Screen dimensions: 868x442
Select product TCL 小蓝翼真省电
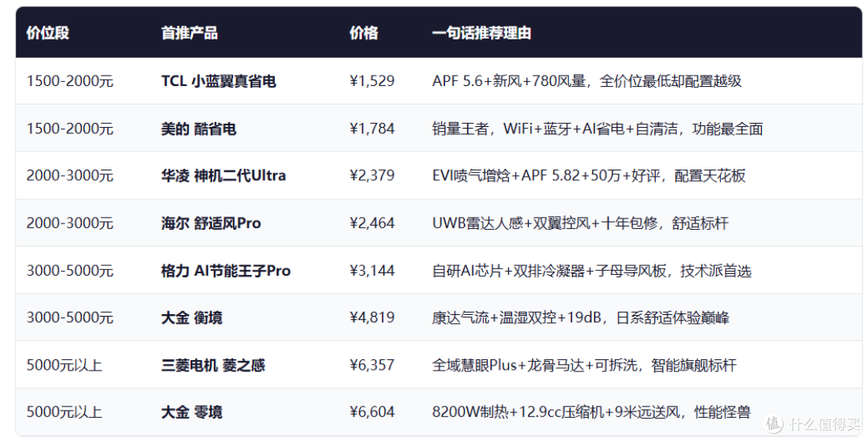coord(219,81)
